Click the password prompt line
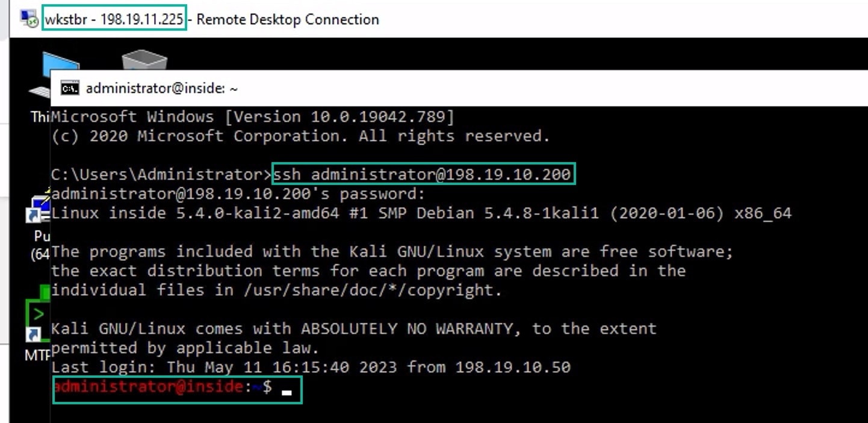The image size is (868, 423). pyautogui.click(x=238, y=194)
